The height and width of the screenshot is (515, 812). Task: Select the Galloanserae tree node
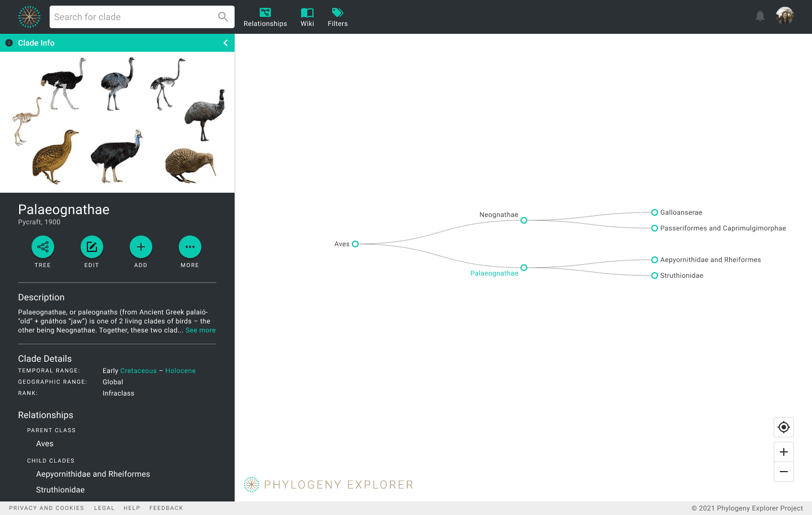pos(655,212)
